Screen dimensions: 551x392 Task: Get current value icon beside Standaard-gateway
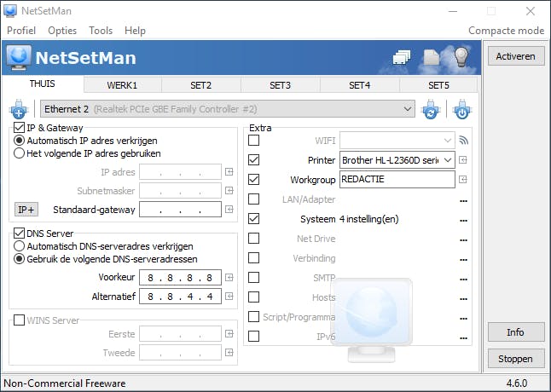[229, 210]
